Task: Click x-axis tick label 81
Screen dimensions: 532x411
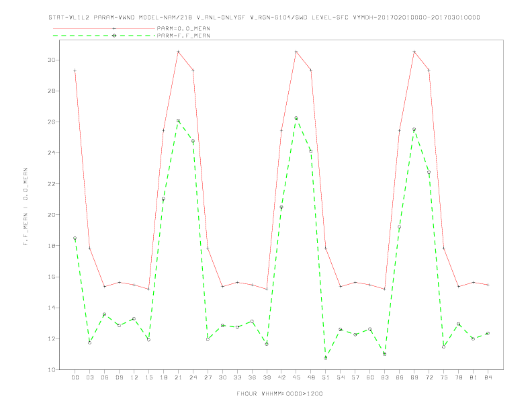Action: 474,377
